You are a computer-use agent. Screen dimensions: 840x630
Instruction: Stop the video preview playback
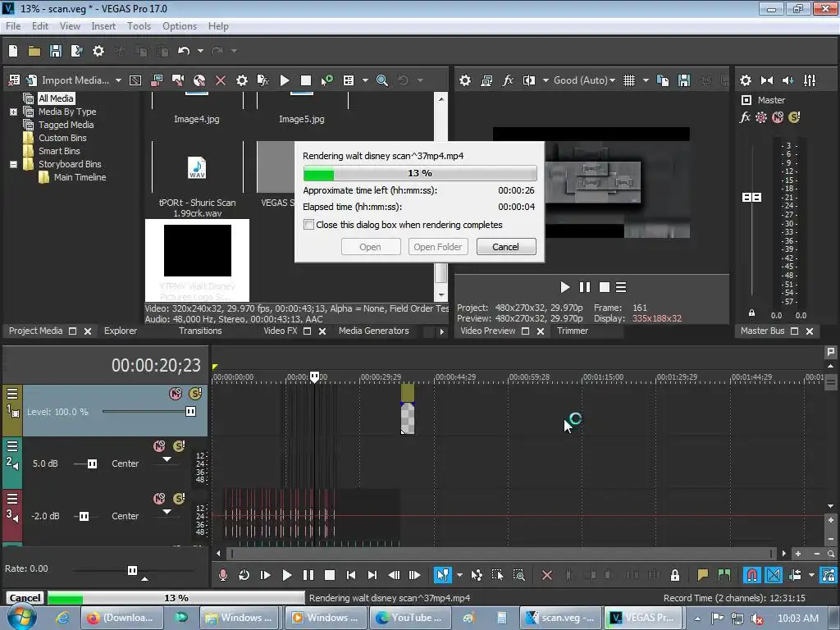point(605,287)
